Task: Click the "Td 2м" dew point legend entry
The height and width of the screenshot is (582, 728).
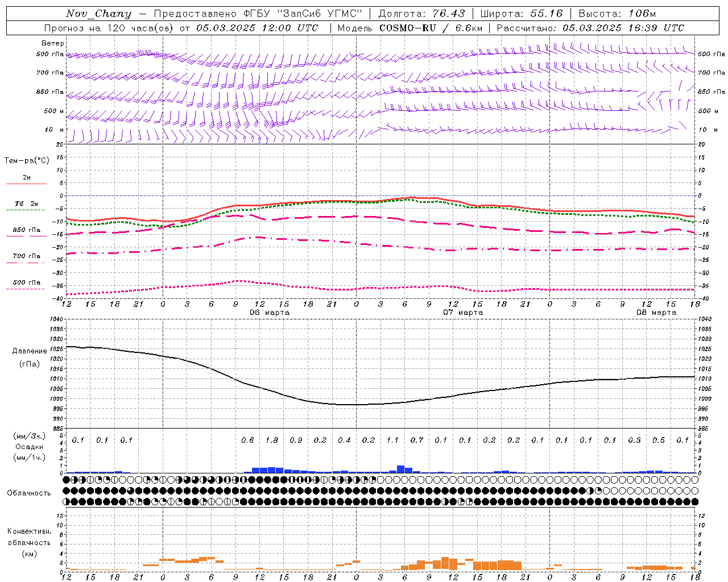Action: point(26,203)
